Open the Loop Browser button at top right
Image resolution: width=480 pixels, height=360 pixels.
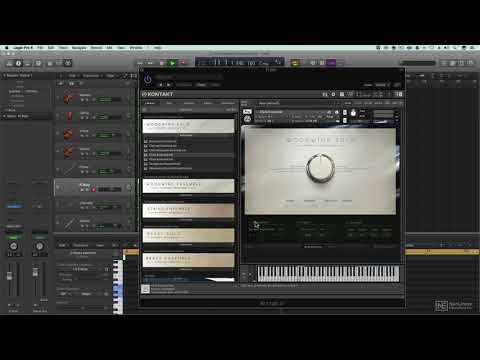pyautogui.click(x=462, y=63)
